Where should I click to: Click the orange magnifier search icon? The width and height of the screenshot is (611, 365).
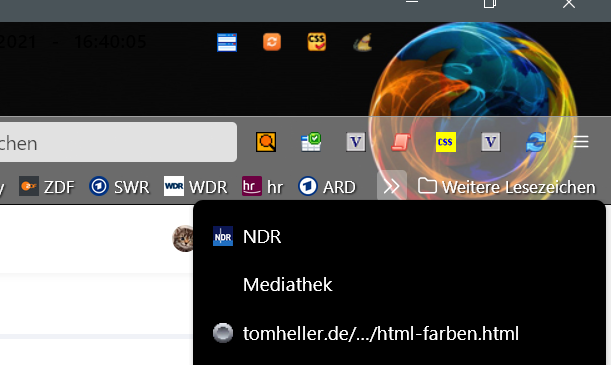point(266,142)
